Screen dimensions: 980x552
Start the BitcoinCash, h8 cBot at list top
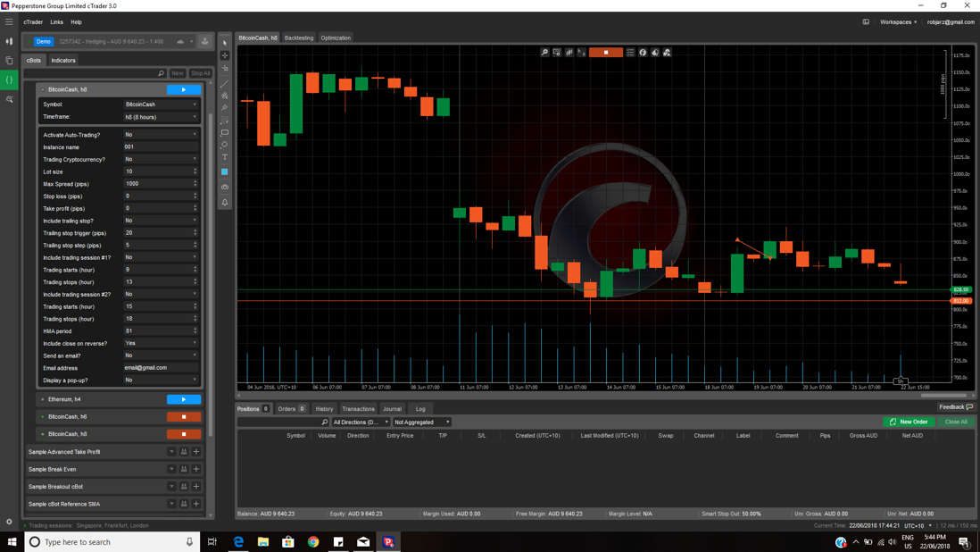pyautogui.click(x=184, y=90)
